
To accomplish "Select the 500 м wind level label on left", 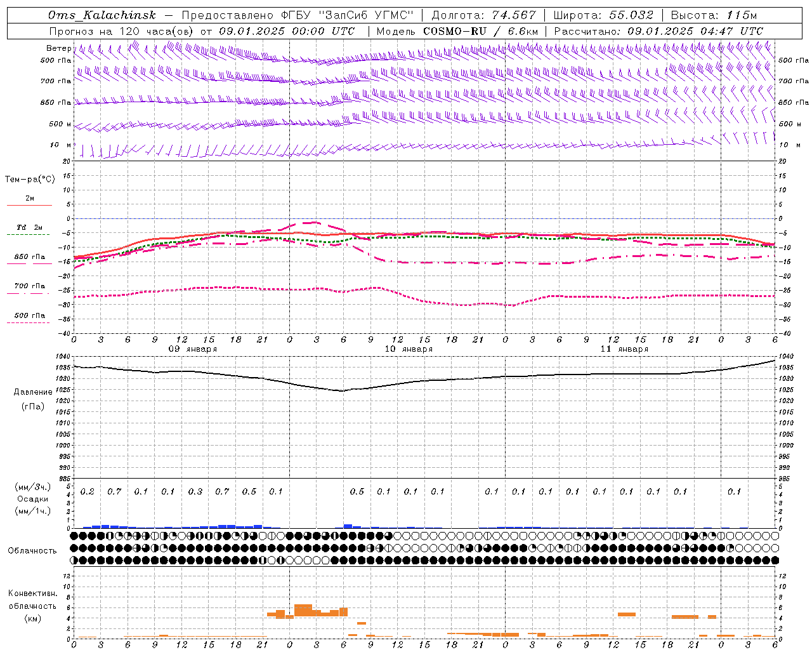I will click(60, 124).
